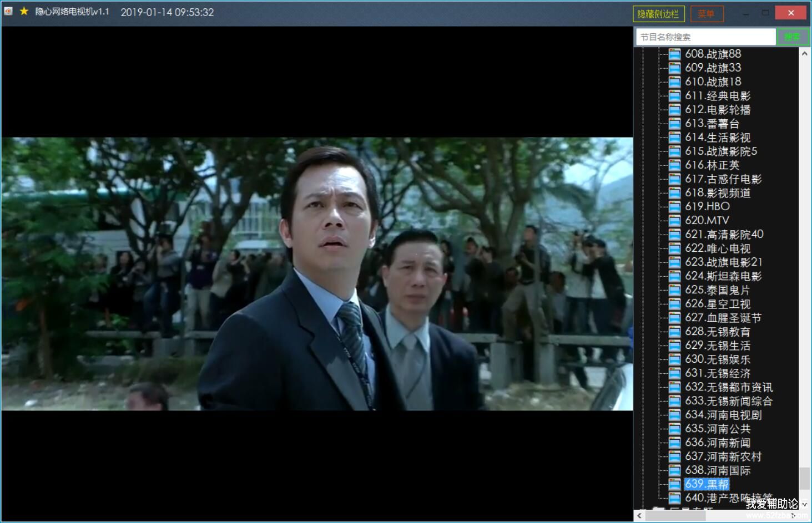Click the vertical scrollbar thumb in channel list
Screen dimensions: 812x523
coord(804,478)
